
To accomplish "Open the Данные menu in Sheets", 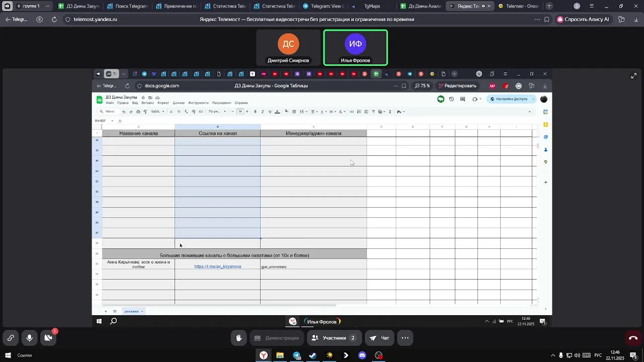I will [x=179, y=103].
